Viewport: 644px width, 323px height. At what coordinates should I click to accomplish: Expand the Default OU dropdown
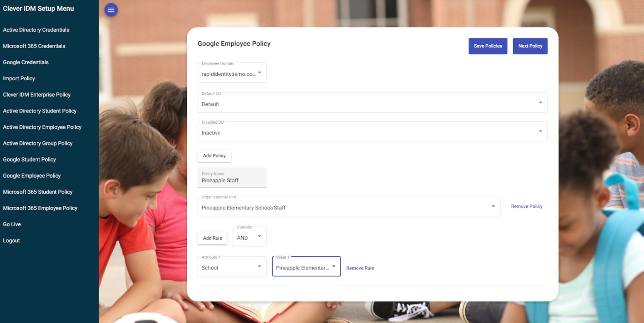[x=372, y=102]
